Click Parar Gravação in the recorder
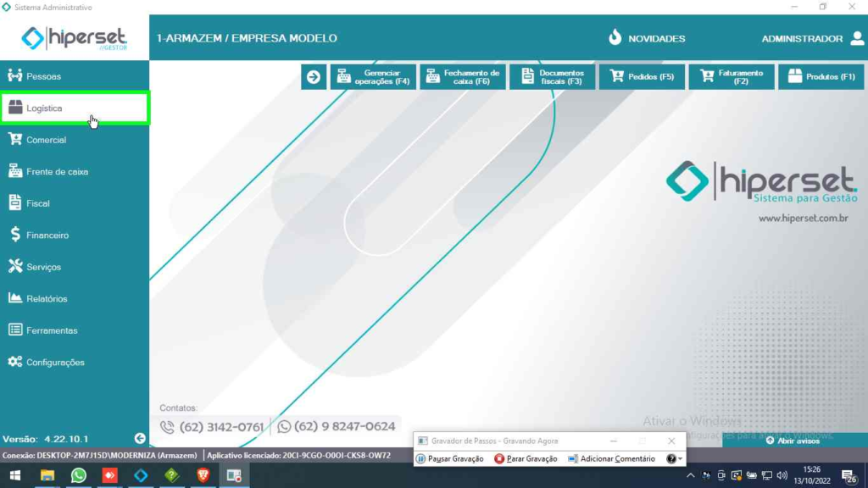868x488 pixels. (x=526, y=458)
